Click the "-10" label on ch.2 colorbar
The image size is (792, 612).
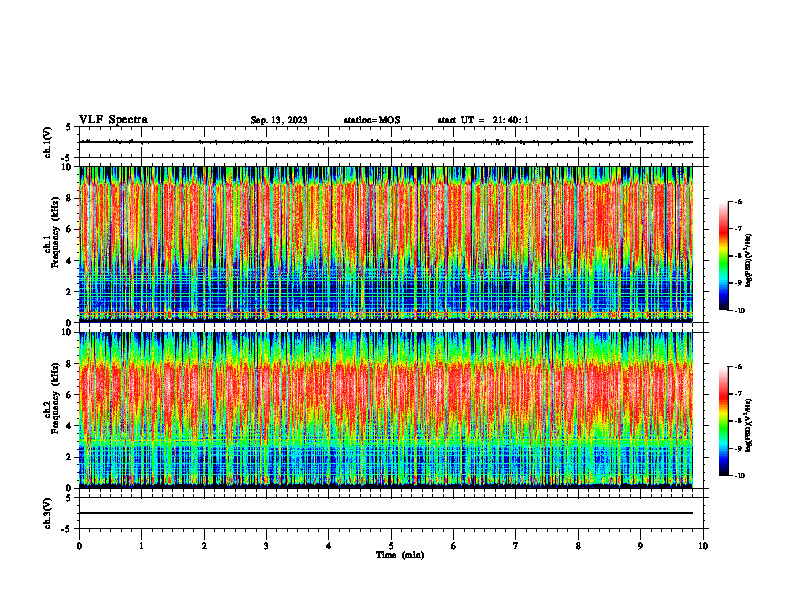coord(739,476)
